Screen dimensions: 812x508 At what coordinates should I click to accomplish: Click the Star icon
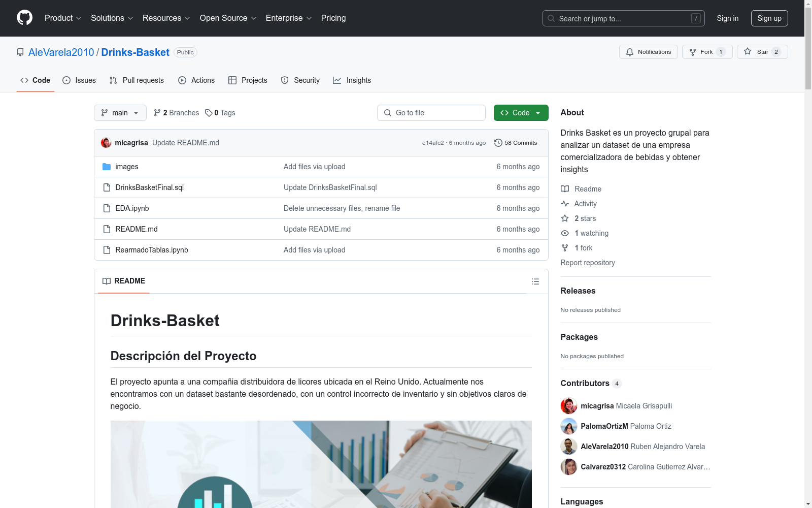click(748, 51)
